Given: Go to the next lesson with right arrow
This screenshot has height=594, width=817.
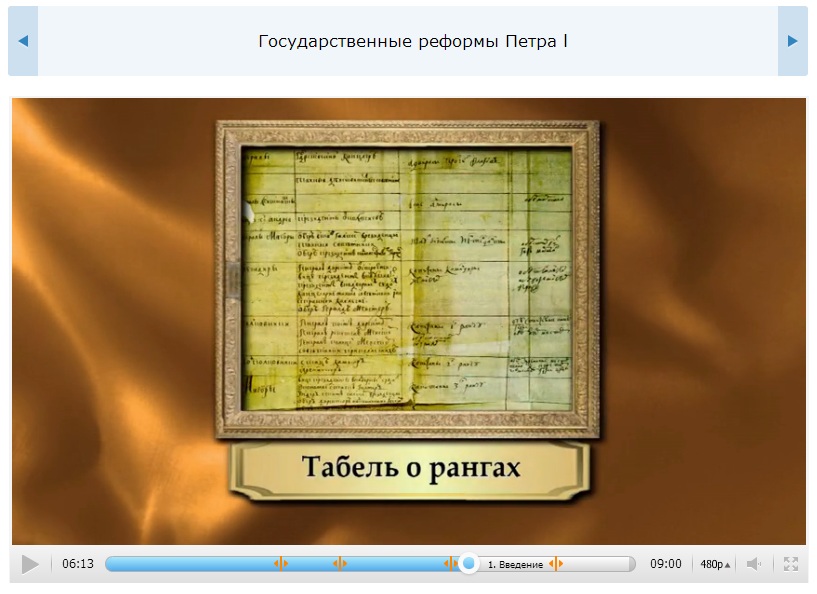Looking at the screenshot, I should pos(793,41).
